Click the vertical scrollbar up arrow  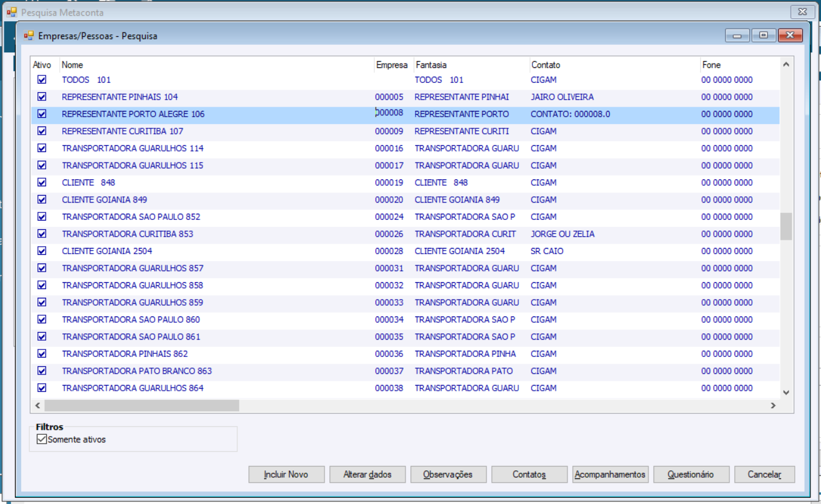(786, 64)
